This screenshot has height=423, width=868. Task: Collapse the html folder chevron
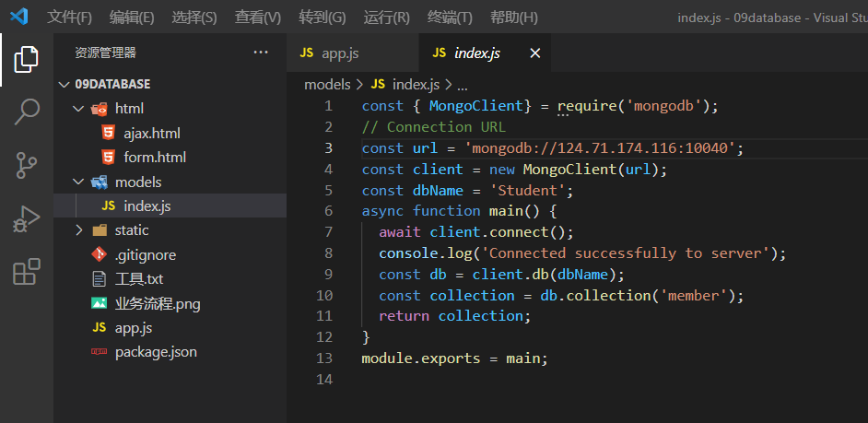[78, 109]
